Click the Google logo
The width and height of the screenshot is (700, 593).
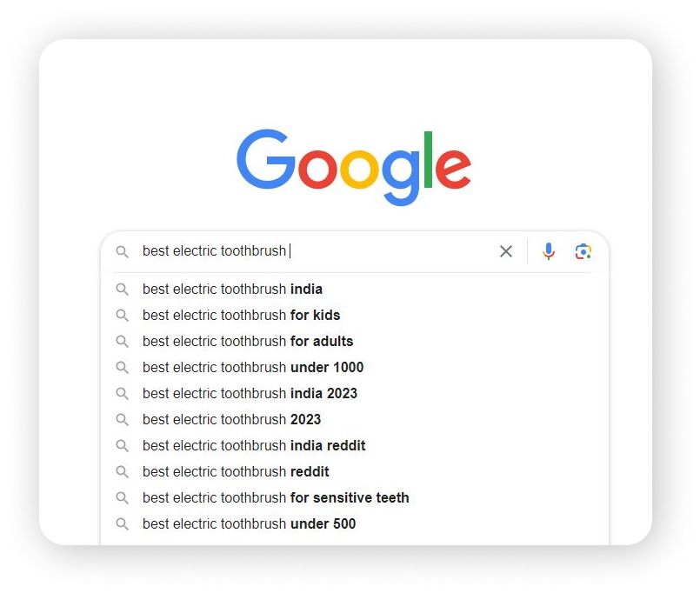[354, 168]
